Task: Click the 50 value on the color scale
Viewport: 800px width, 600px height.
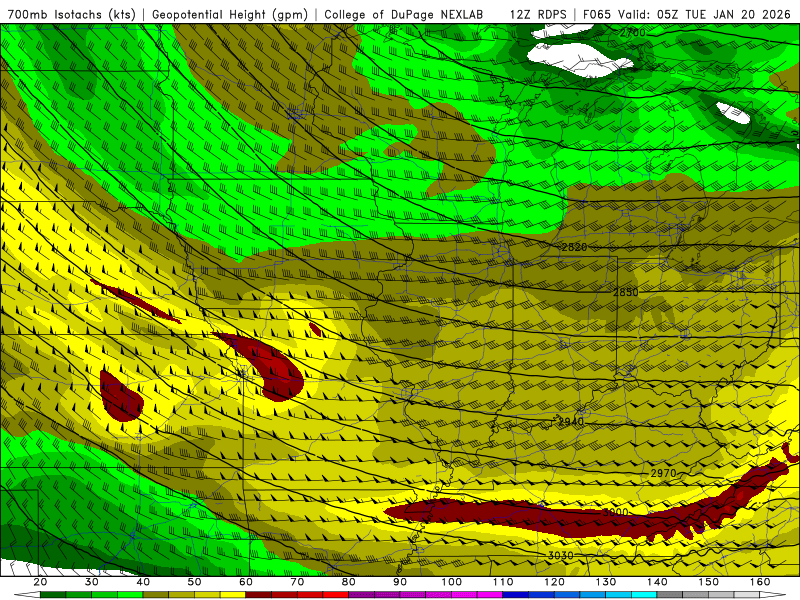Action: click(194, 582)
